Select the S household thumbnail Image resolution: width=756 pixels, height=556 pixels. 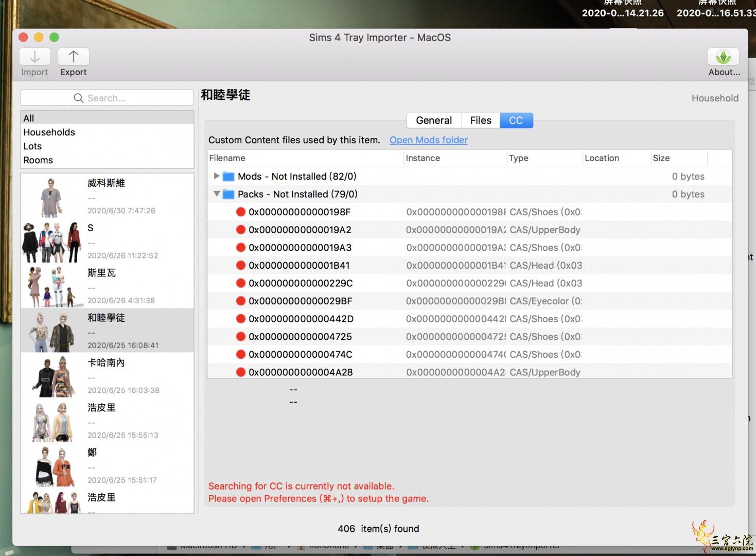52,242
